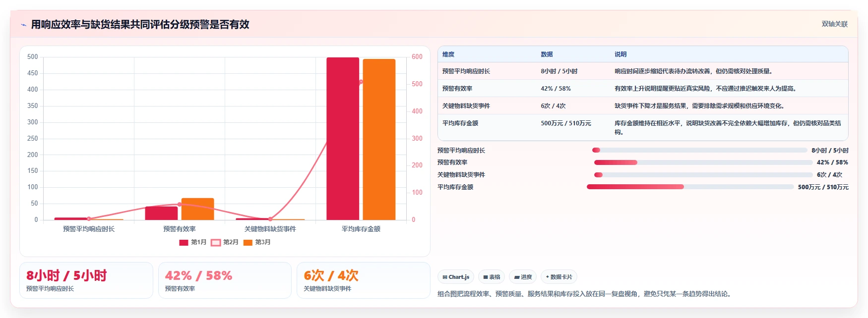Click the 双轴关联 badge in the header
The height and width of the screenshot is (318, 868).
(834, 24)
